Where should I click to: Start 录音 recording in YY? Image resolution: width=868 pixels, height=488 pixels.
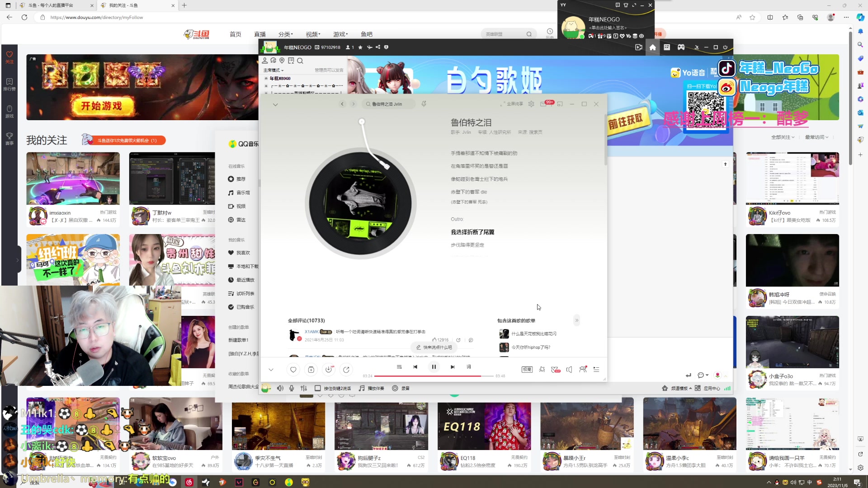click(x=401, y=388)
